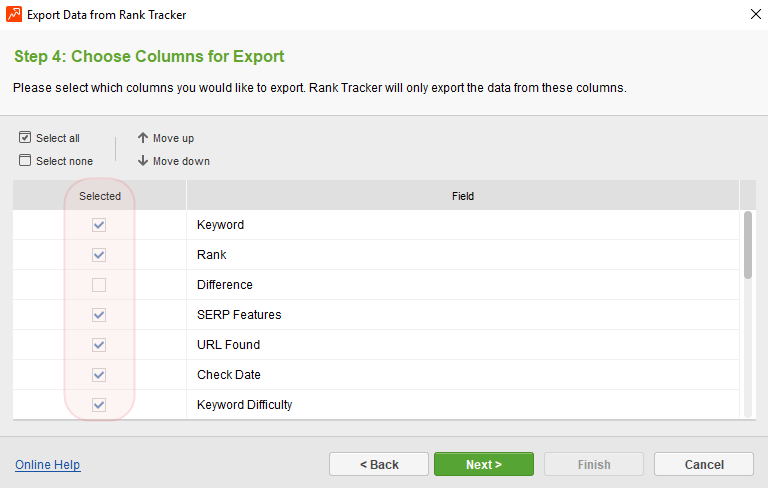Screen dimensions: 768x488
Task: Click the Select all checkmark icon
Action: coord(25,137)
